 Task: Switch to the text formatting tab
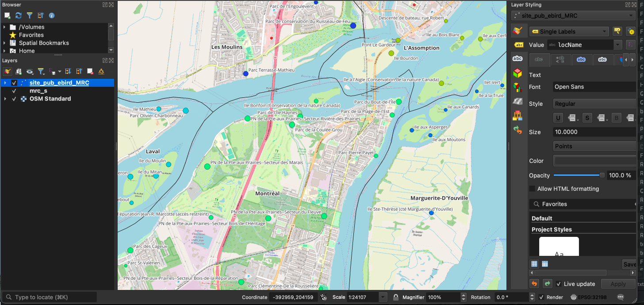tap(560, 60)
